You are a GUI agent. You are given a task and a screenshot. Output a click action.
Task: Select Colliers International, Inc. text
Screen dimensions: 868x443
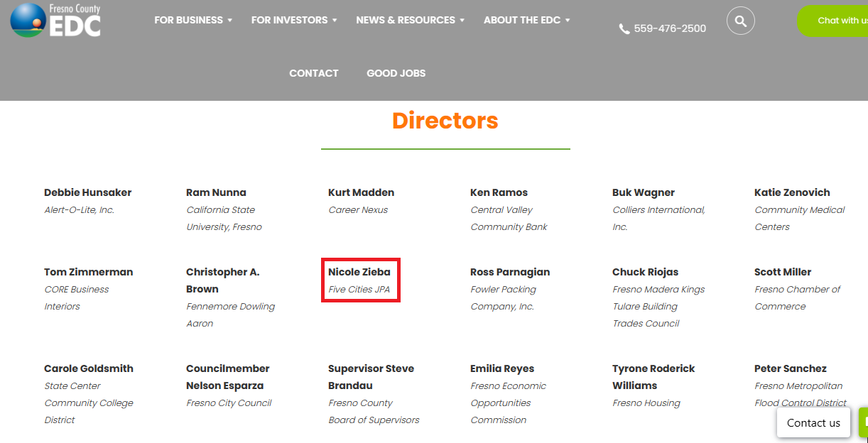pyautogui.click(x=659, y=218)
